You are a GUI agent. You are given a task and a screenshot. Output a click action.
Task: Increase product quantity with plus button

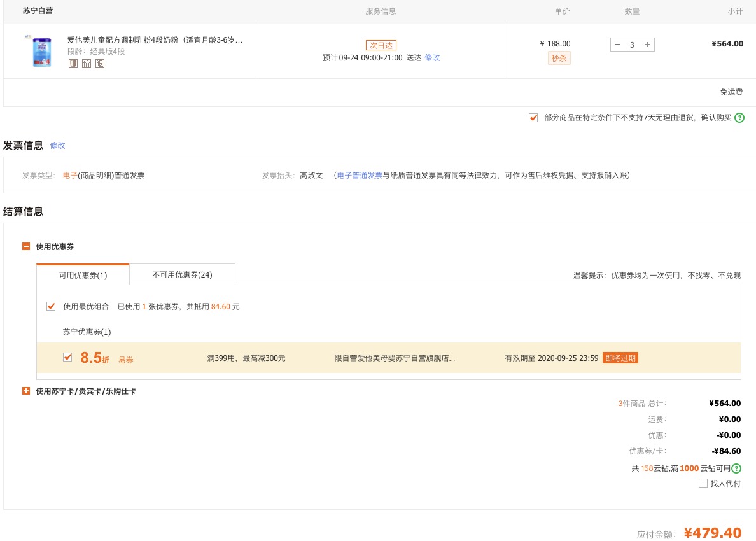[x=648, y=45]
